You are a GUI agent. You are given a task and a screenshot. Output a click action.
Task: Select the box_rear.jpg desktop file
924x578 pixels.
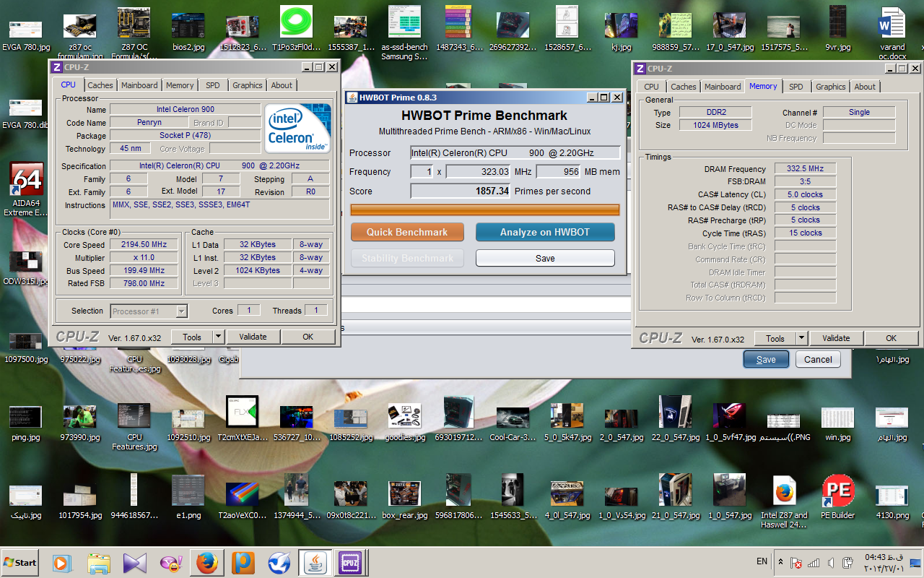[x=404, y=499]
